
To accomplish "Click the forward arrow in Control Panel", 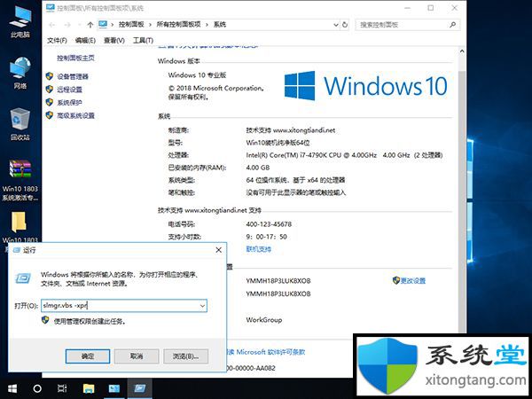I will pos(67,25).
